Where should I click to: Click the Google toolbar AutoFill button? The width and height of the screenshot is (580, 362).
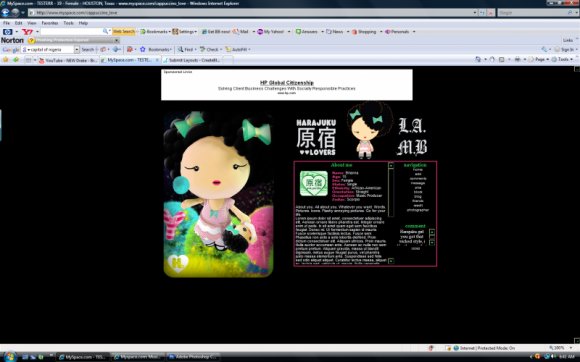(x=237, y=50)
